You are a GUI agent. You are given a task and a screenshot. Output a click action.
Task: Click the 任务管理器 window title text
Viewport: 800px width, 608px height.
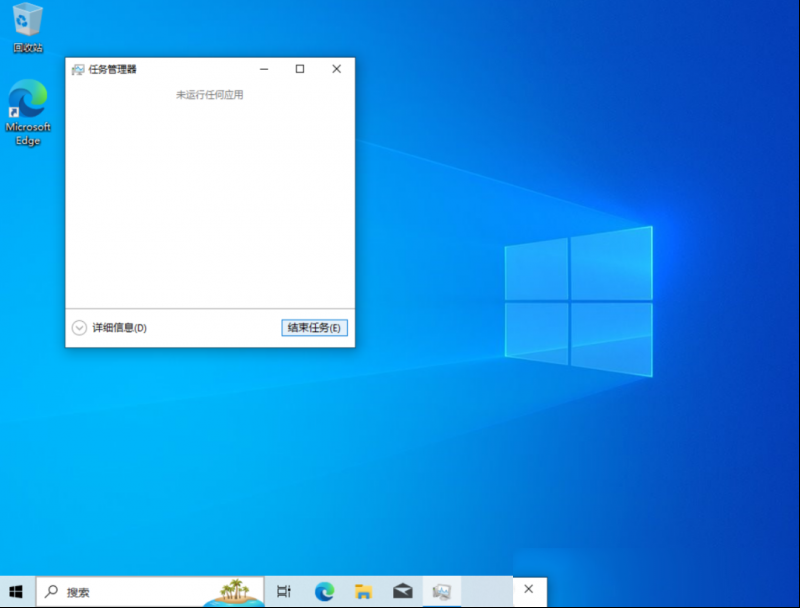(x=112, y=69)
